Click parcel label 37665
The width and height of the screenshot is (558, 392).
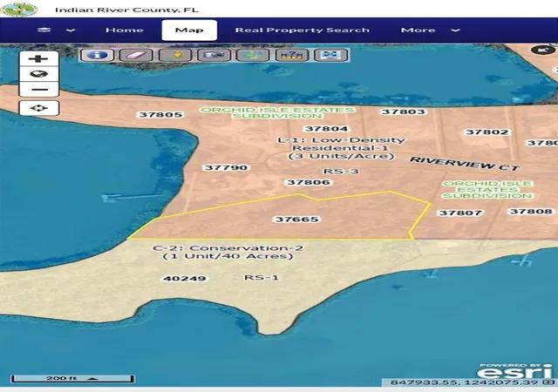coord(296,220)
